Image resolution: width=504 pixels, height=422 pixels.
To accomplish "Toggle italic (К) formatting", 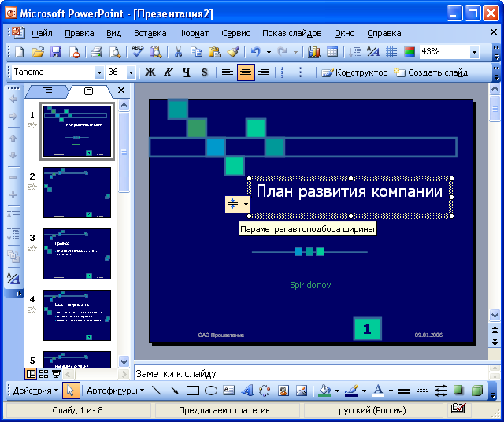I will tap(168, 72).
